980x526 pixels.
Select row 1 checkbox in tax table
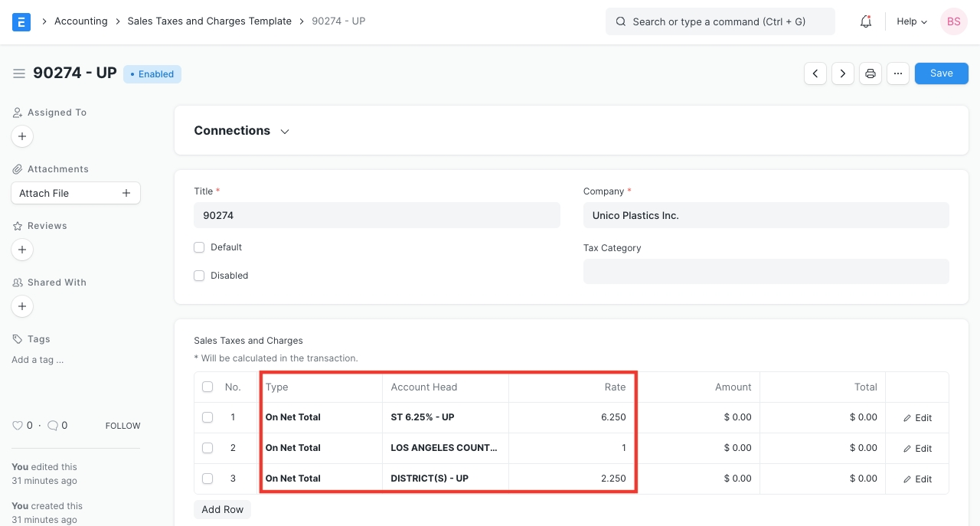pyautogui.click(x=207, y=417)
